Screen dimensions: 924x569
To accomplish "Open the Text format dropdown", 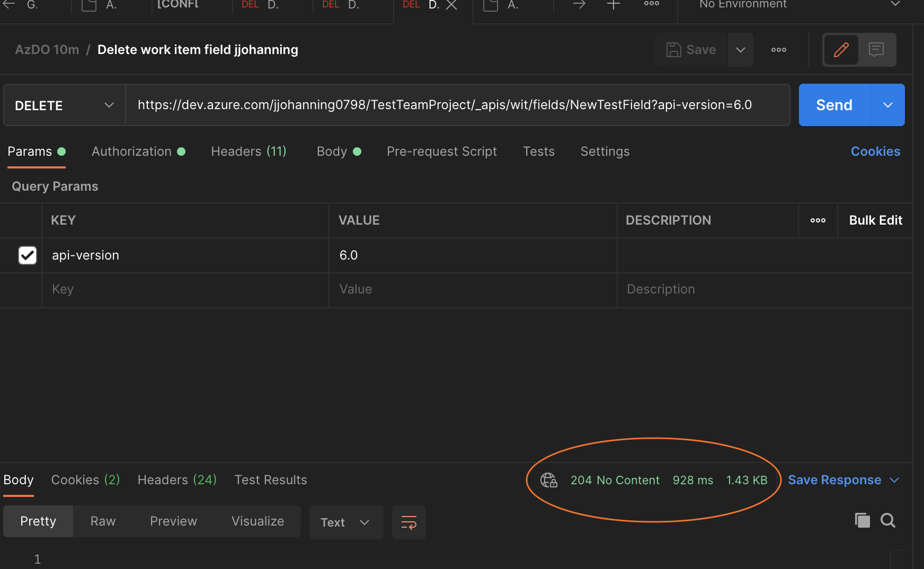I will 345,522.
